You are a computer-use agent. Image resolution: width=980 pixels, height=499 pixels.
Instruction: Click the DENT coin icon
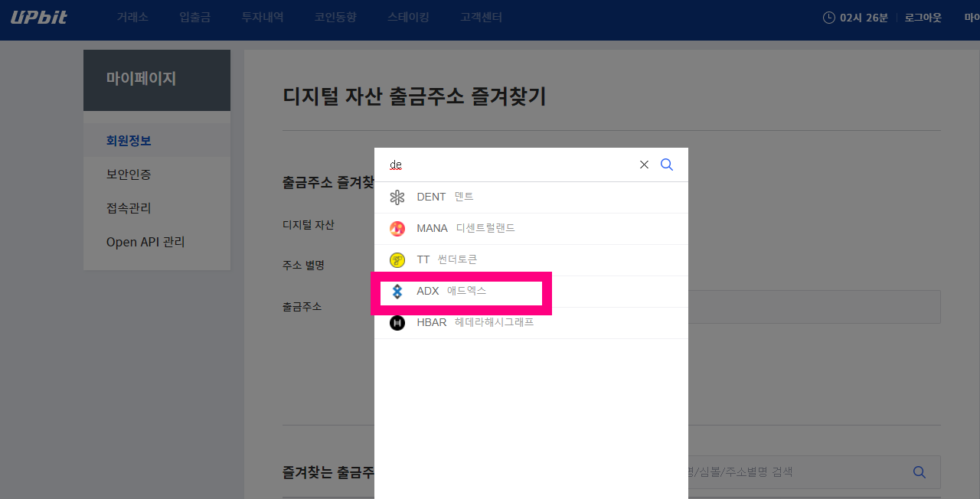397,197
